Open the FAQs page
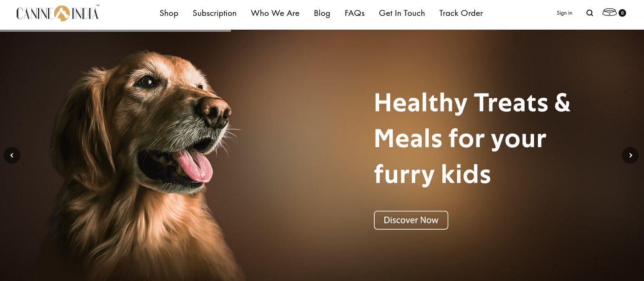 click(355, 13)
